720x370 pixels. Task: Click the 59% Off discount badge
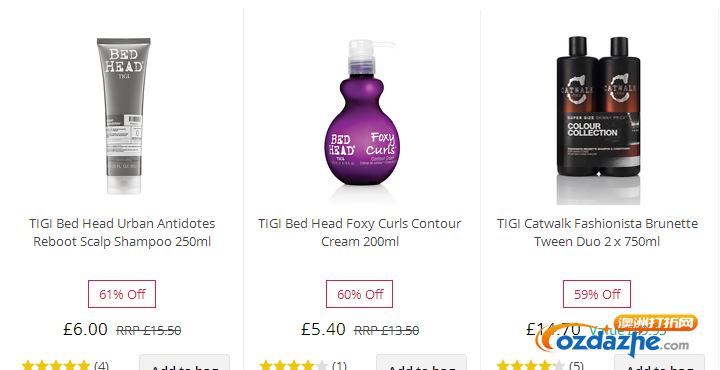pyautogui.click(x=597, y=294)
